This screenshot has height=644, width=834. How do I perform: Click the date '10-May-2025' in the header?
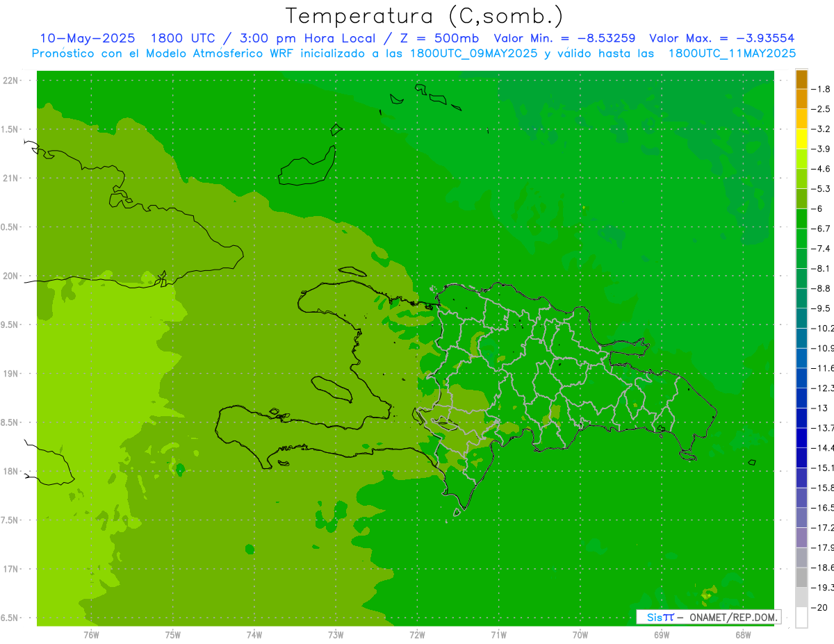[88, 38]
